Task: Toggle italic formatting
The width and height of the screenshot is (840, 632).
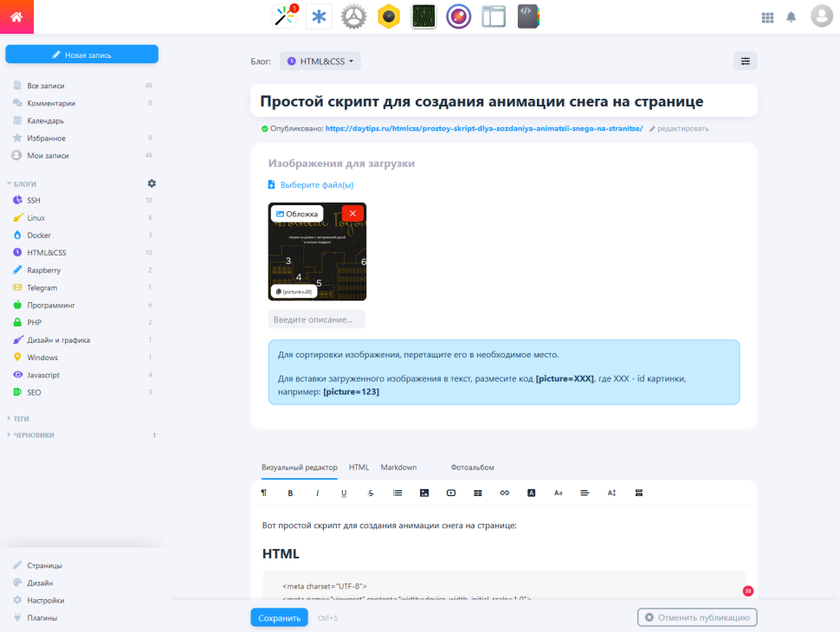Action: click(x=317, y=493)
